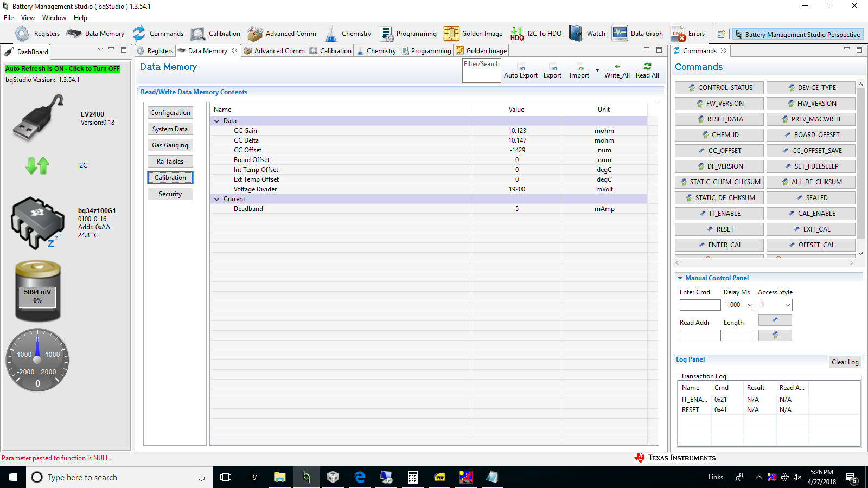Open Microsoft Edge in the taskbar

pos(359,477)
